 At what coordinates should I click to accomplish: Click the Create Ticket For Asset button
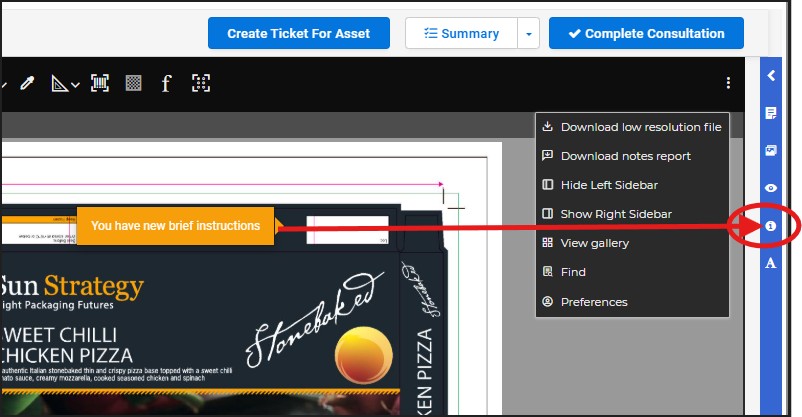[299, 33]
